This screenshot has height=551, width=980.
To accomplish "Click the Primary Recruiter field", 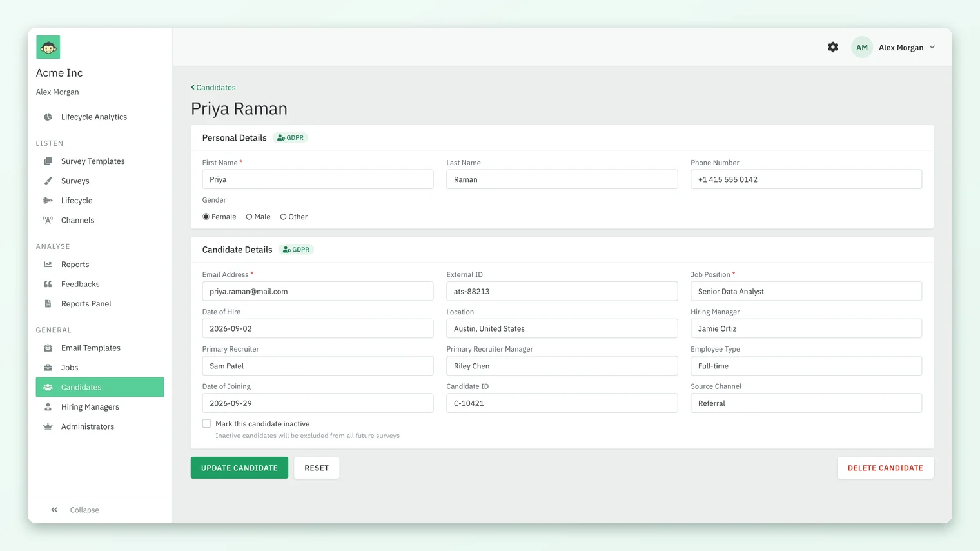I will (318, 366).
